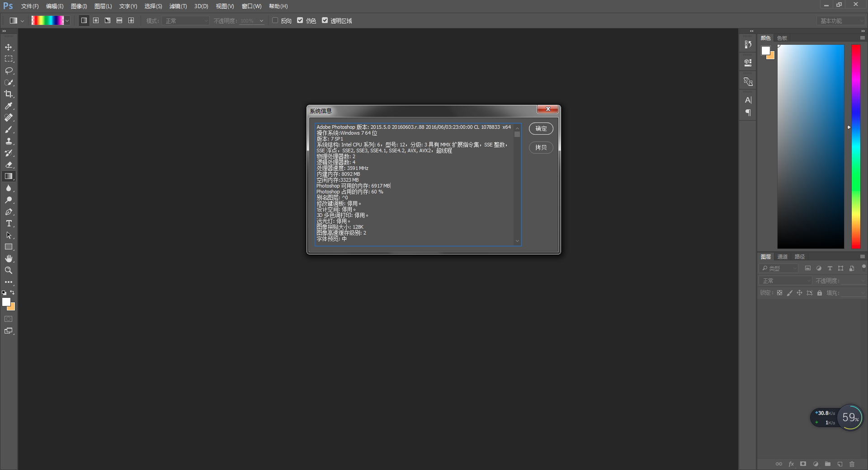This screenshot has width=868, height=470.
Task: Select the Path Selection tool
Action: pos(9,235)
